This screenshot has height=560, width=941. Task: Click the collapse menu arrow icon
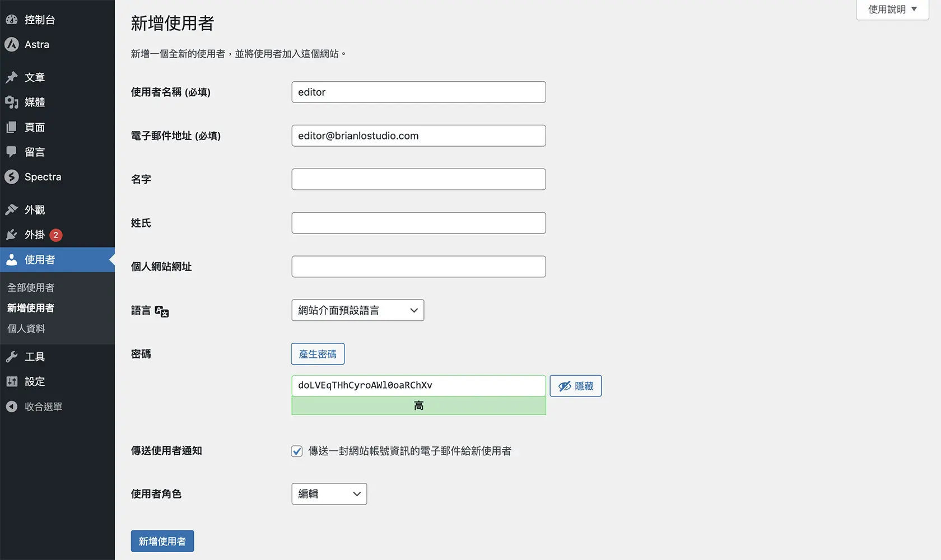coord(12,407)
